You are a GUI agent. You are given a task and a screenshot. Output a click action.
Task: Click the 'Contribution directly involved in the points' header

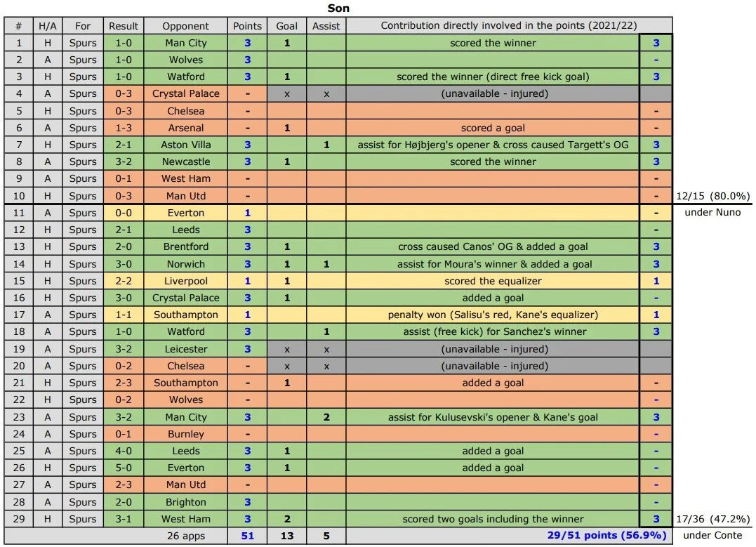coord(509,25)
